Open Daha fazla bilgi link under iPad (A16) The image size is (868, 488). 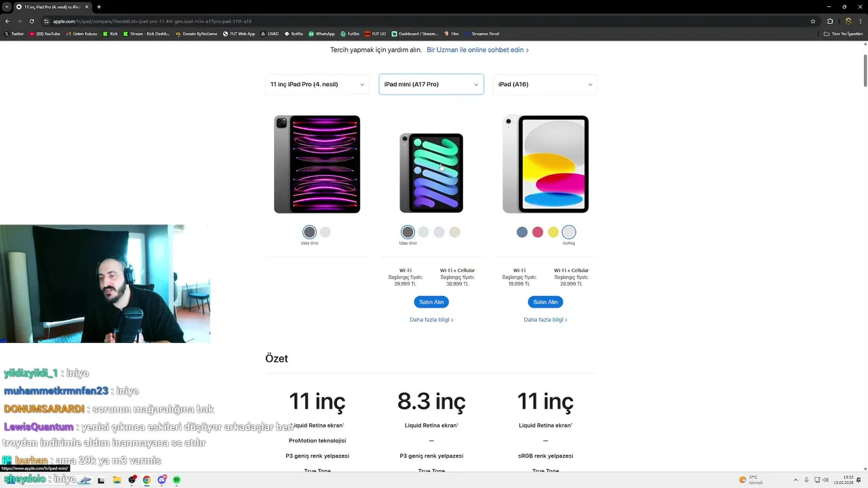tap(545, 319)
